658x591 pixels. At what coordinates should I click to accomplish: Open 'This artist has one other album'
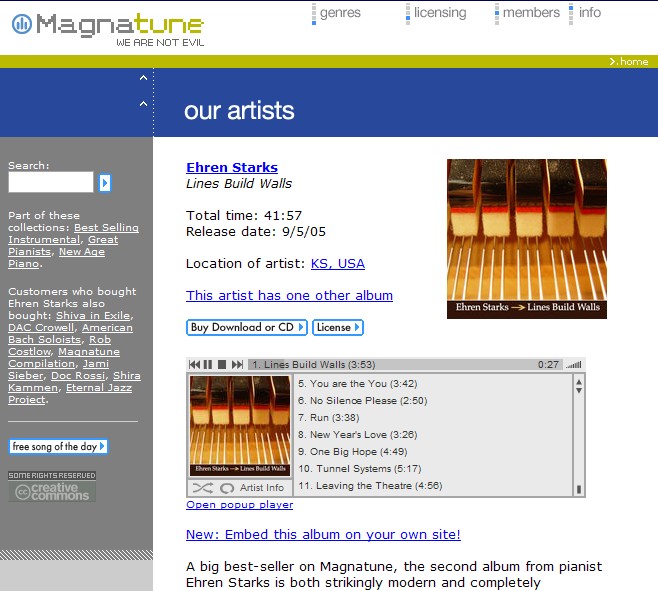coord(289,296)
